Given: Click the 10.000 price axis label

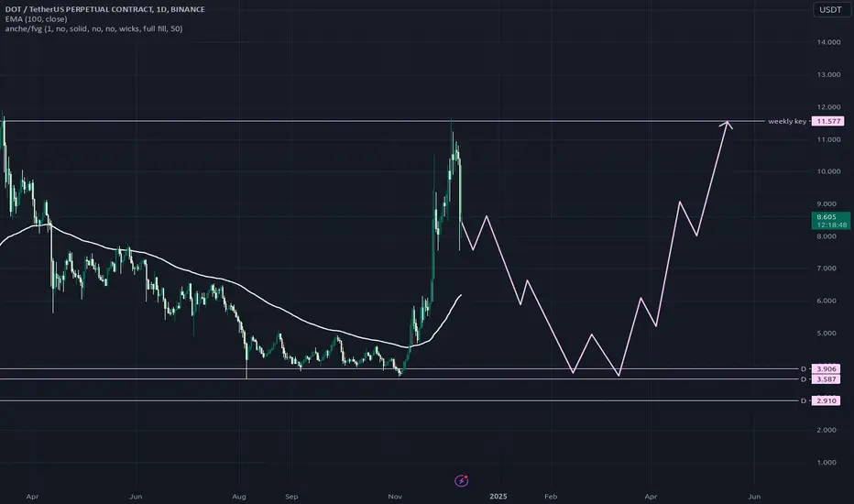Looking at the screenshot, I should pos(828,171).
